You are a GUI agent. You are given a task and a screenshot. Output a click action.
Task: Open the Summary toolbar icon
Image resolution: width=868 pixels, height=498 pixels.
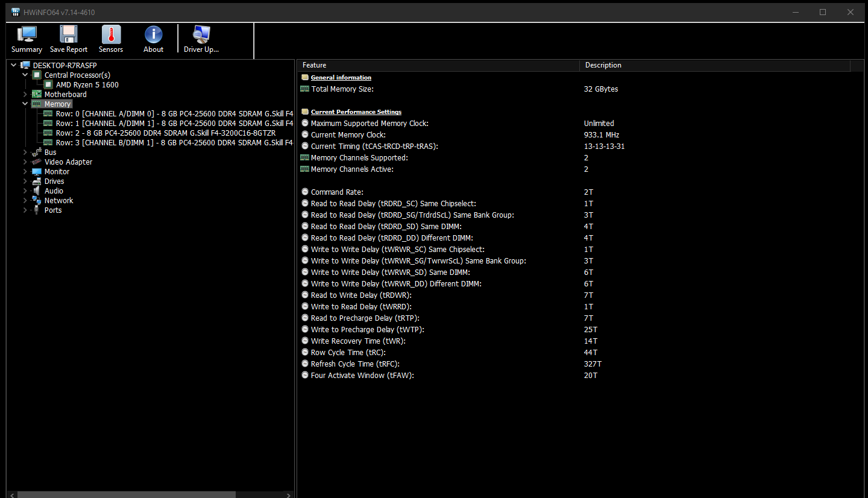click(x=27, y=34)
